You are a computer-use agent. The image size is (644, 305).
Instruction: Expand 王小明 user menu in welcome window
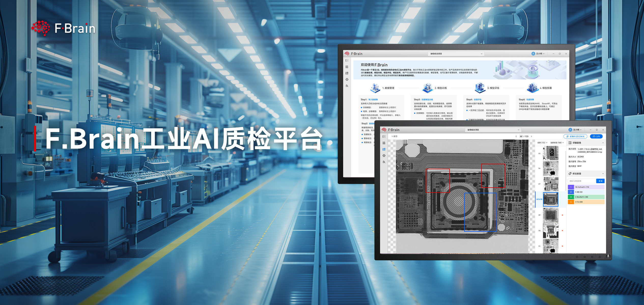tap(538, 54)
